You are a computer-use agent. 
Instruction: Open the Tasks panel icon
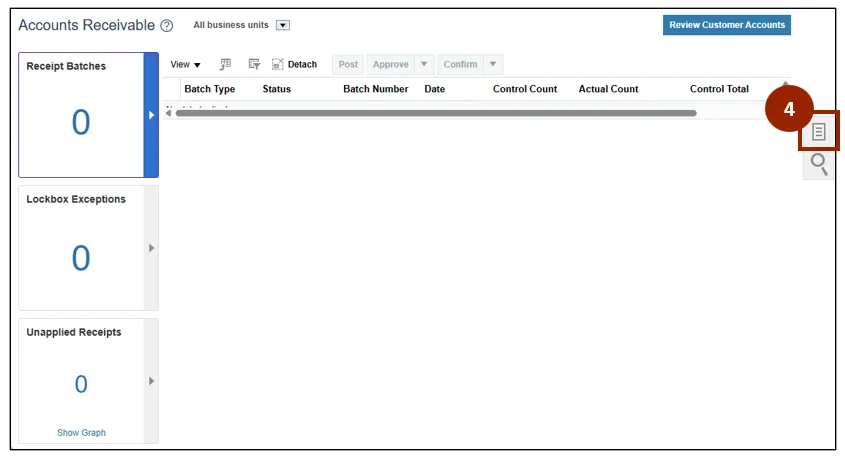click(818, 132)
